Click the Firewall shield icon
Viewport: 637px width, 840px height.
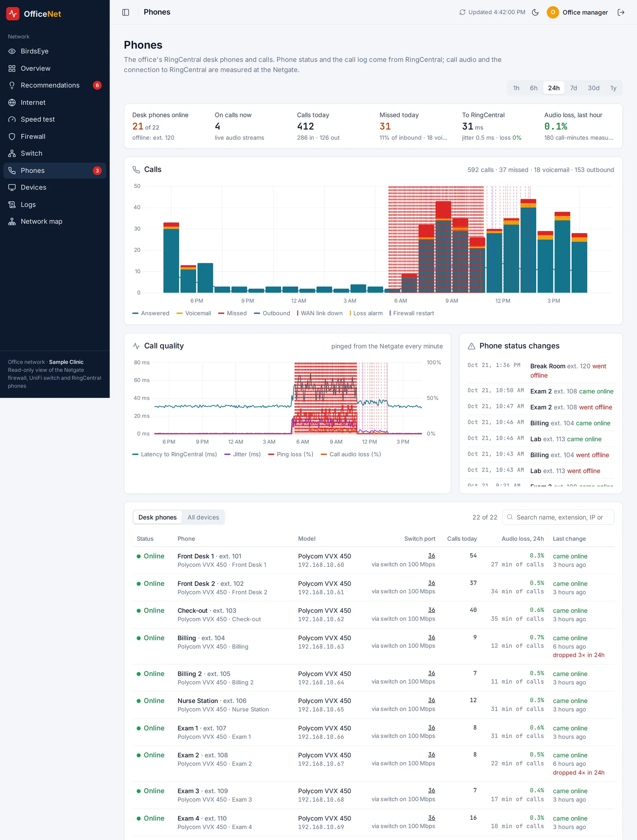click(x=12, y=136)
